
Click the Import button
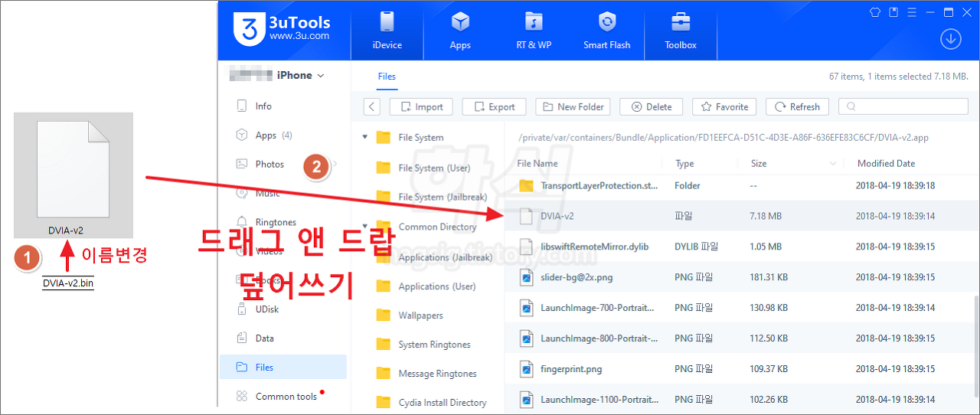[x=421, y=107]
